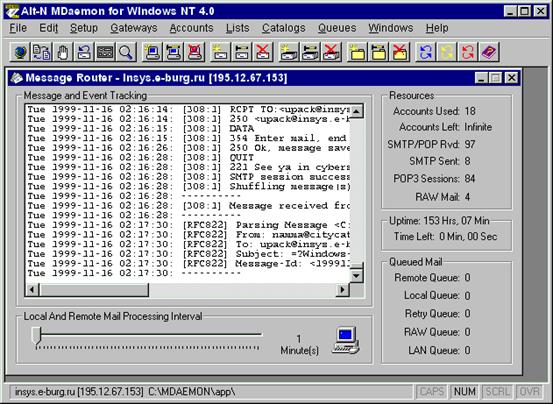The height and width of the screenshot is (404, 553).
Task: Click the computer icon beside Minute(s) label
Action: click(346, 340)
